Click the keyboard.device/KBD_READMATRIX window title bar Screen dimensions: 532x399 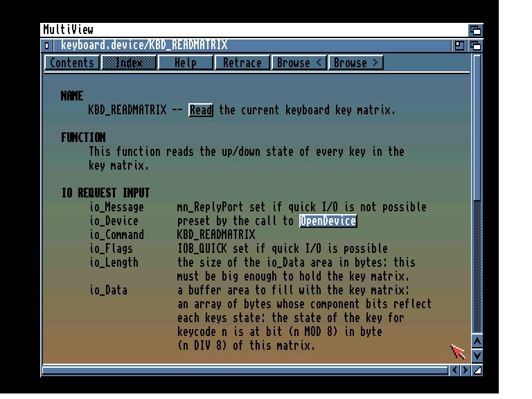tap(312, 46)
